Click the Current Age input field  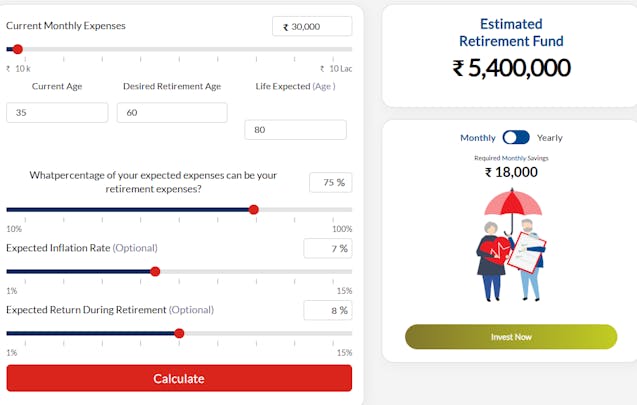(x=57, y=112)
